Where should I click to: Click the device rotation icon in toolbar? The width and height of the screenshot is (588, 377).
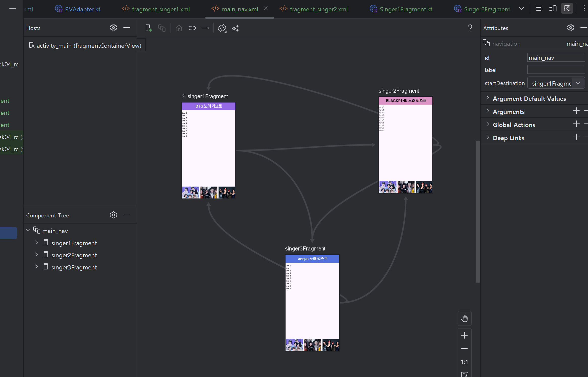coord(222,28)
